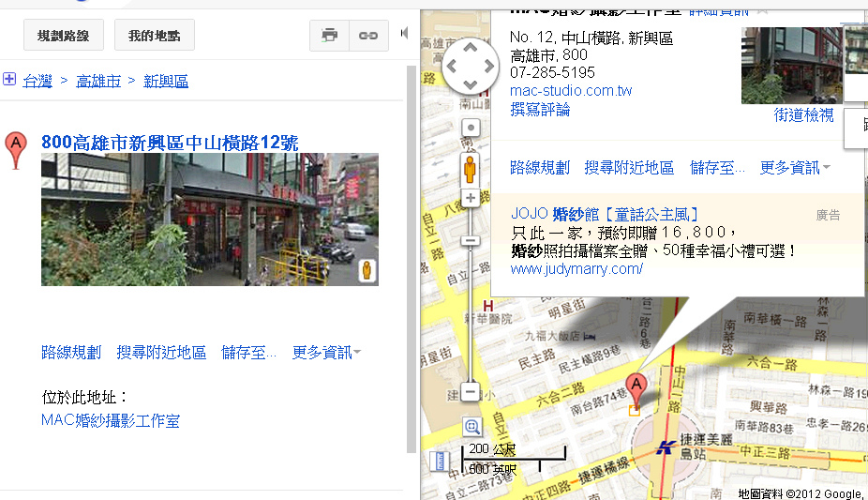Click 六合二路 street label on map
The width and height of the screenshot is (868, 500).
coord(561,395)
